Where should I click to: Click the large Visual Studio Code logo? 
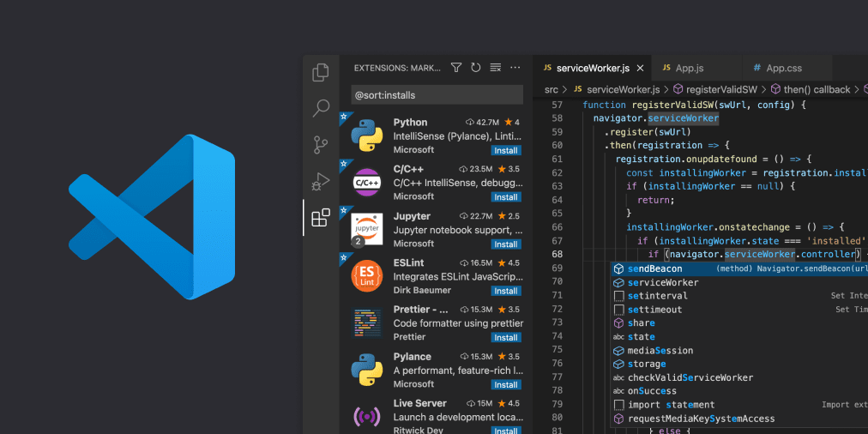click(152, 216)
